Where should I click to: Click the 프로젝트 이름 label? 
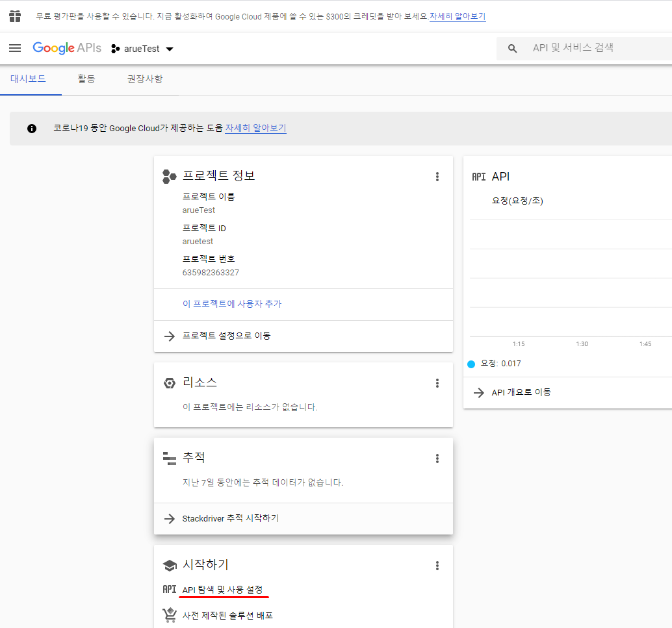pos(209,197)
